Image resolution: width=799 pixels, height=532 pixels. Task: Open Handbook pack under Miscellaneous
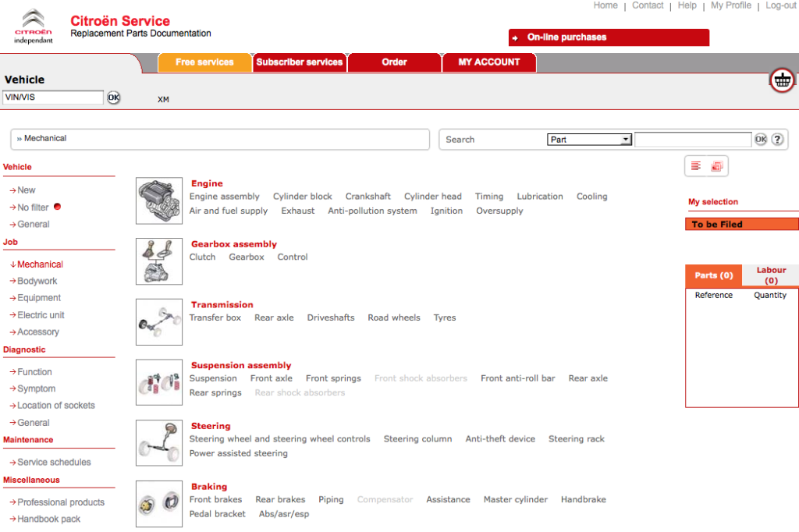[49, 520]
